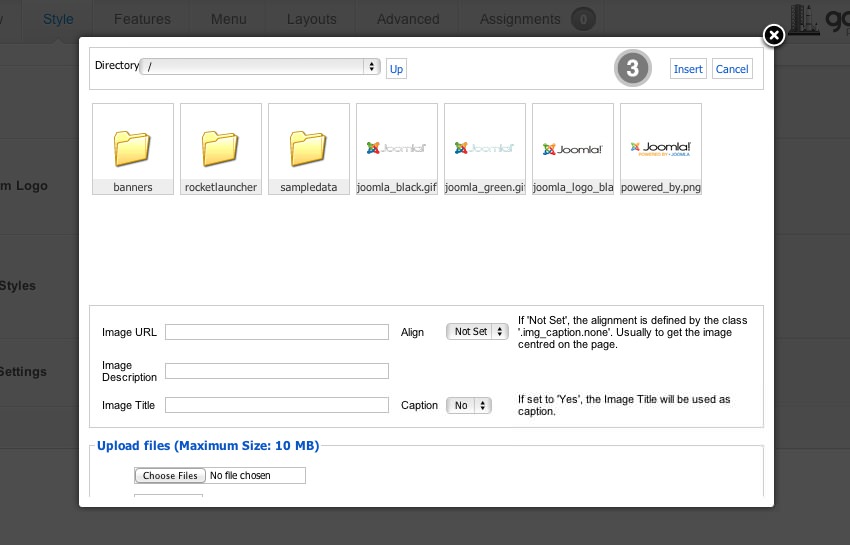Select the joomla_green.gif image
850x545 pixels.
coord(485,148)
